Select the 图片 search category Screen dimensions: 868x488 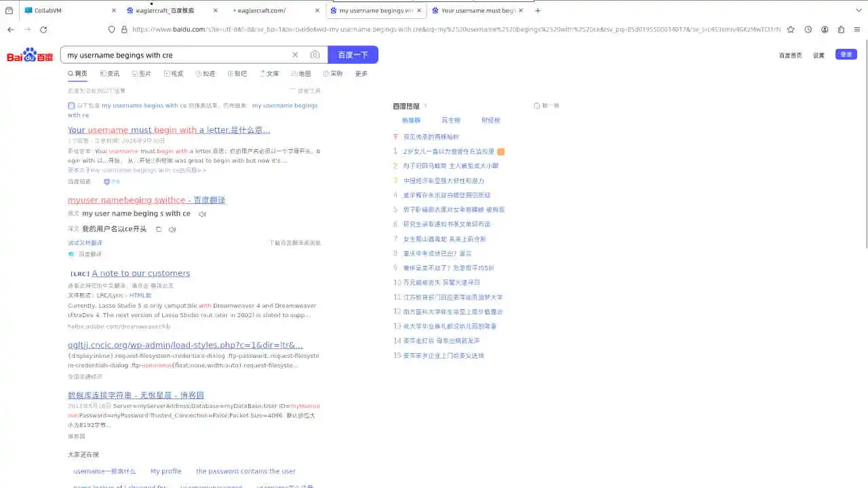point(141,74)
